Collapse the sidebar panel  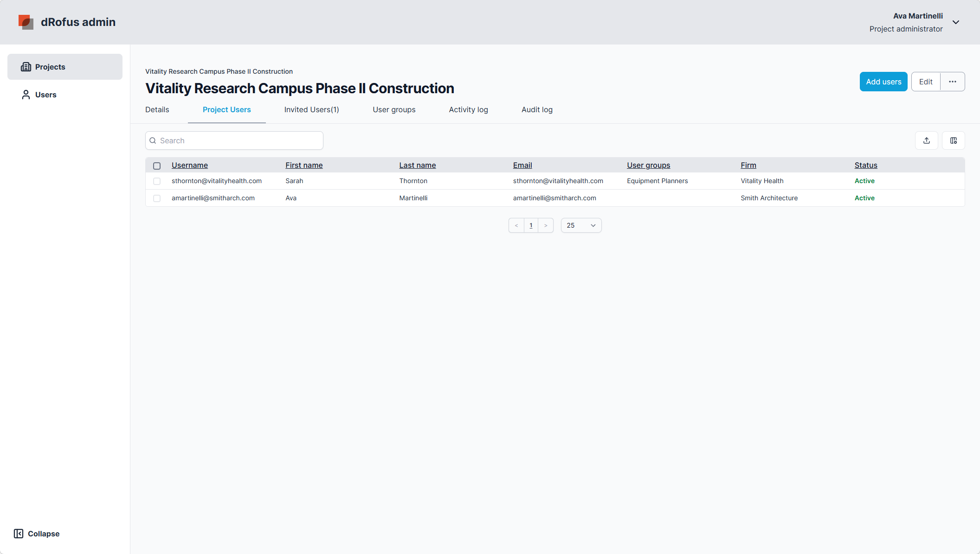coord(37,534)
